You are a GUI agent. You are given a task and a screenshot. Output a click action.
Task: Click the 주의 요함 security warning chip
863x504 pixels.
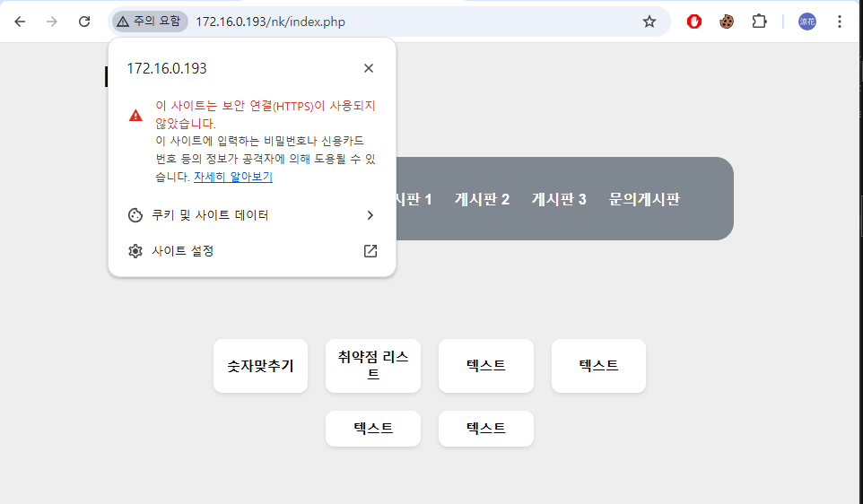click(x=150, y=22)
